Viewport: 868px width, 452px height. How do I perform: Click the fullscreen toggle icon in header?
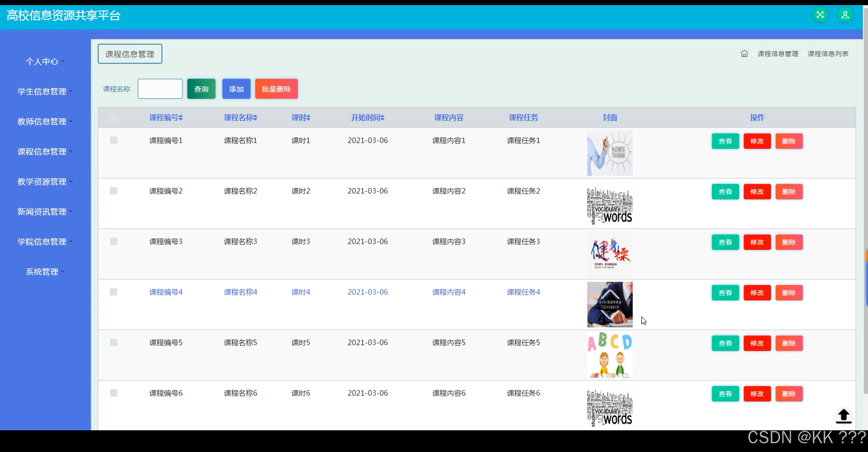point(820,15)
